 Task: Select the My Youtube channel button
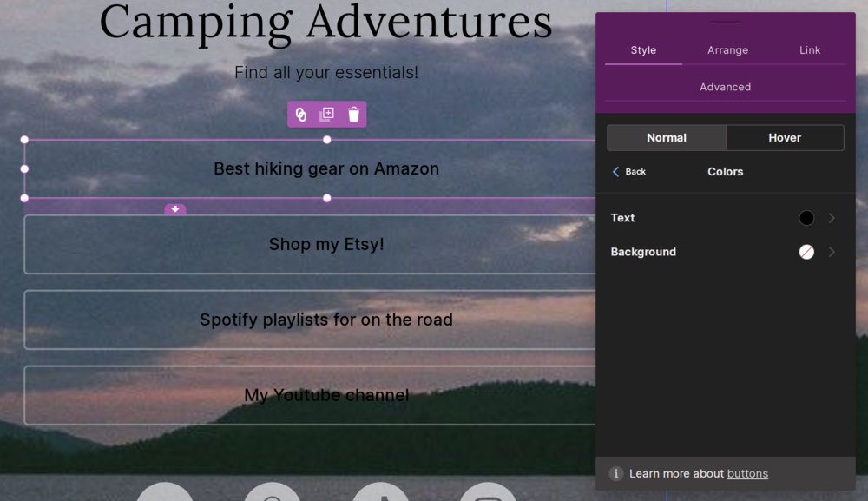point(326,395)
